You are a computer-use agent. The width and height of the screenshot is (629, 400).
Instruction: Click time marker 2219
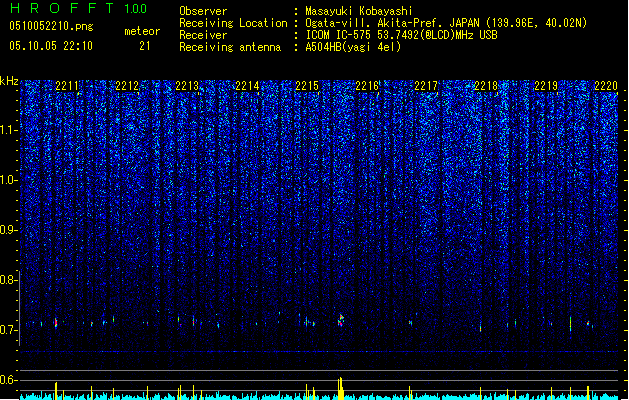(546, 86)
